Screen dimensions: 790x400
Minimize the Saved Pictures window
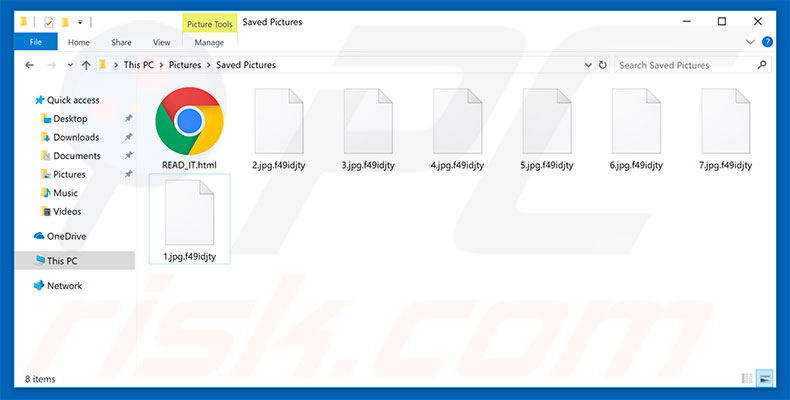point(687,22)
